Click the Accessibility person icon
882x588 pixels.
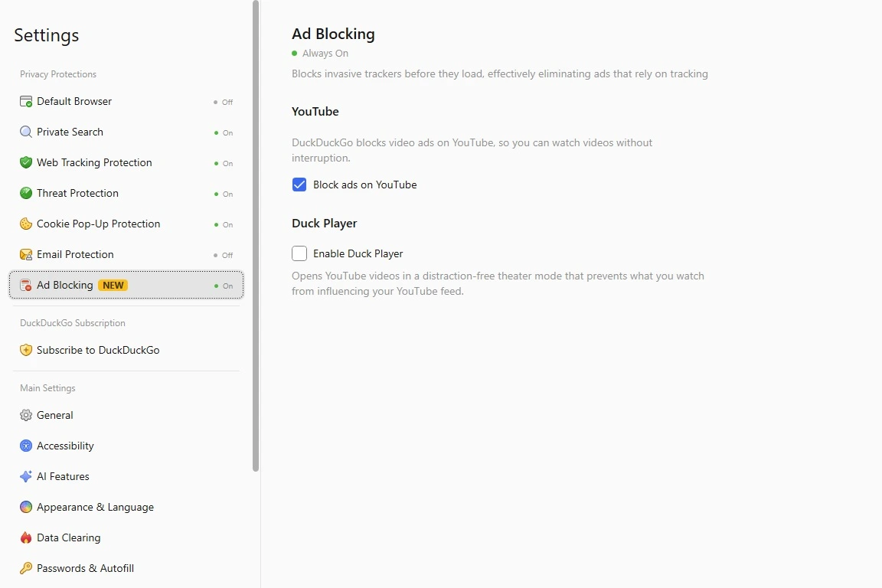pos(26,446)
